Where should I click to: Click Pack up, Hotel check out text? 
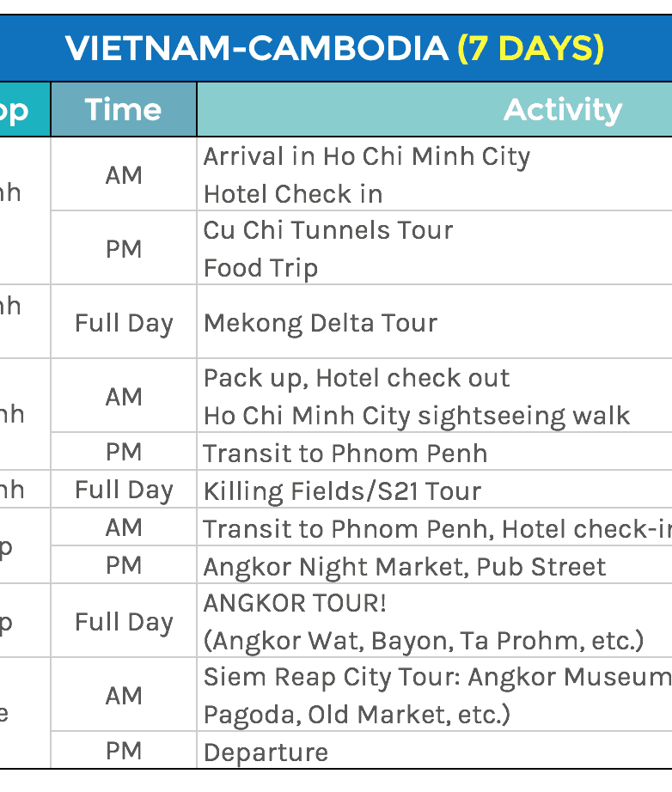[x=356, y=378]
